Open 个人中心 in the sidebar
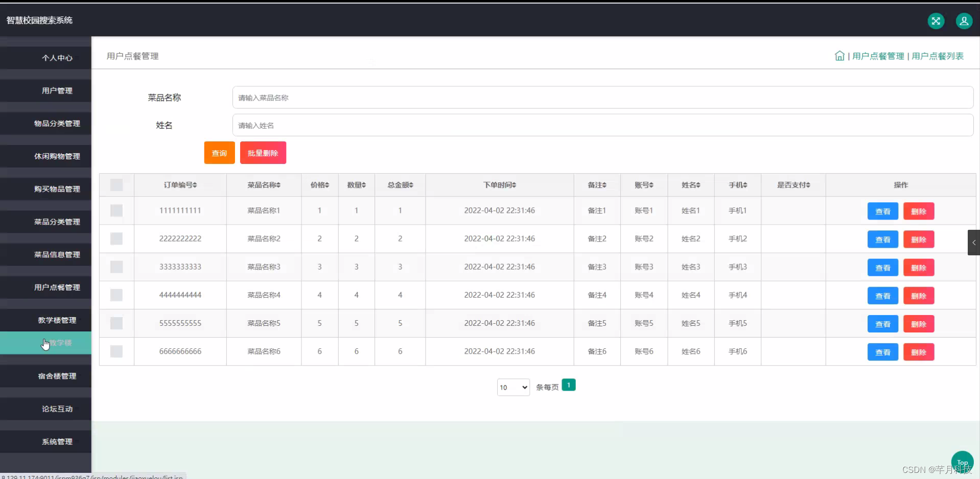 (57, 58)
